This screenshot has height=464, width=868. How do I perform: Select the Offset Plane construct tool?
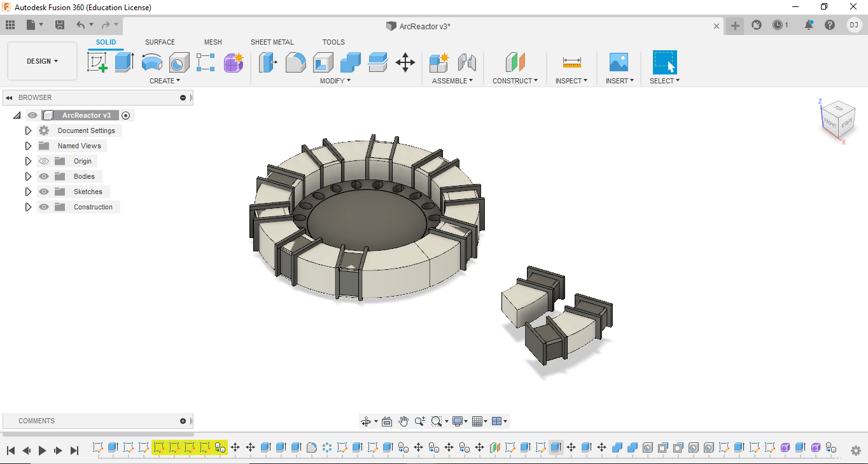[x=515, y=62]
